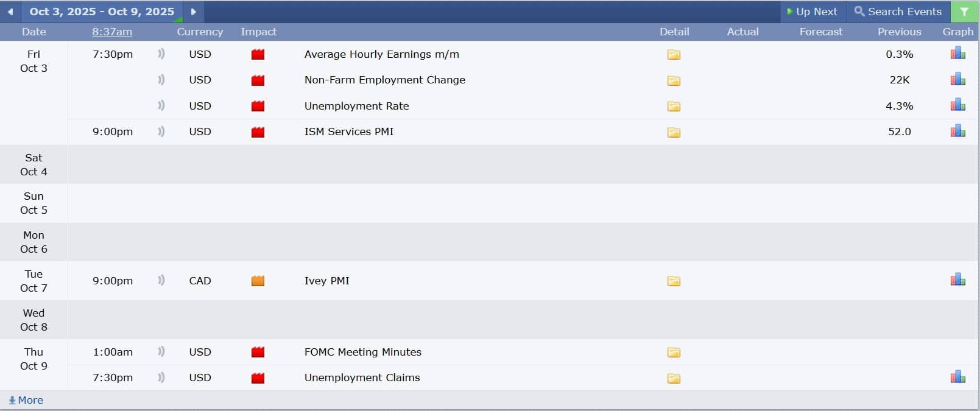Screen dimensions: 980x411
Task: Toggle sound alert for Ivey PMI
Action: pos(161,280)
